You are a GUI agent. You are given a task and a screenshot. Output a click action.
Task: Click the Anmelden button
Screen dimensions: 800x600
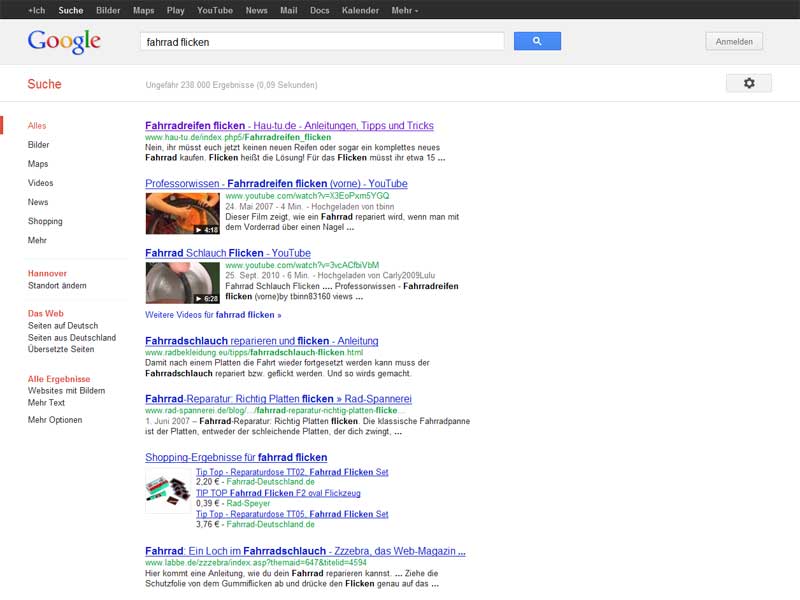tap(734, 41)
